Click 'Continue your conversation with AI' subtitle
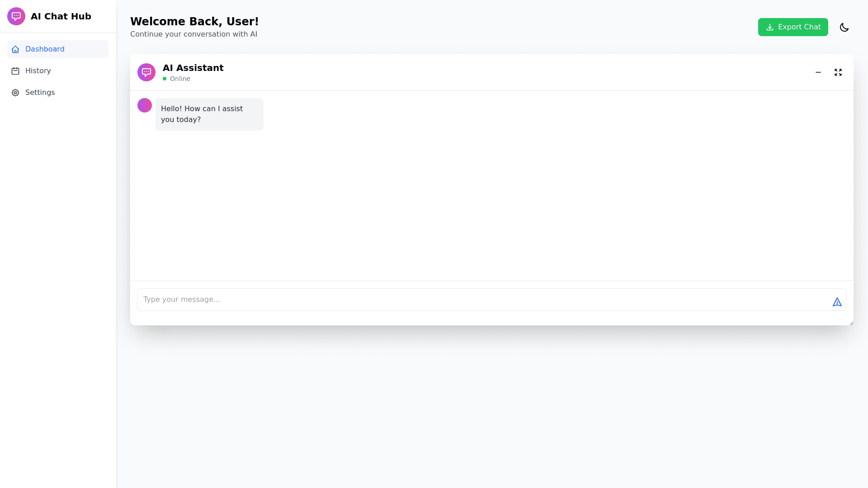The image size is (868, 488). [193, 34]
